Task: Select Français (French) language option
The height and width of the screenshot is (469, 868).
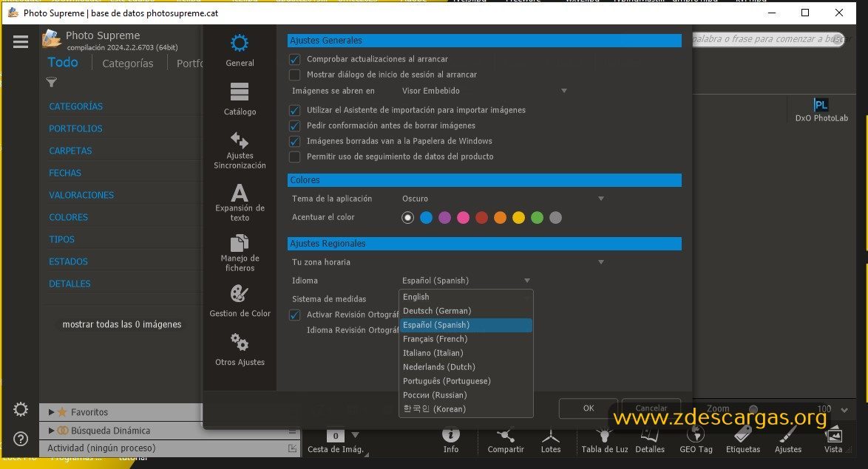Action: [466, 339]
